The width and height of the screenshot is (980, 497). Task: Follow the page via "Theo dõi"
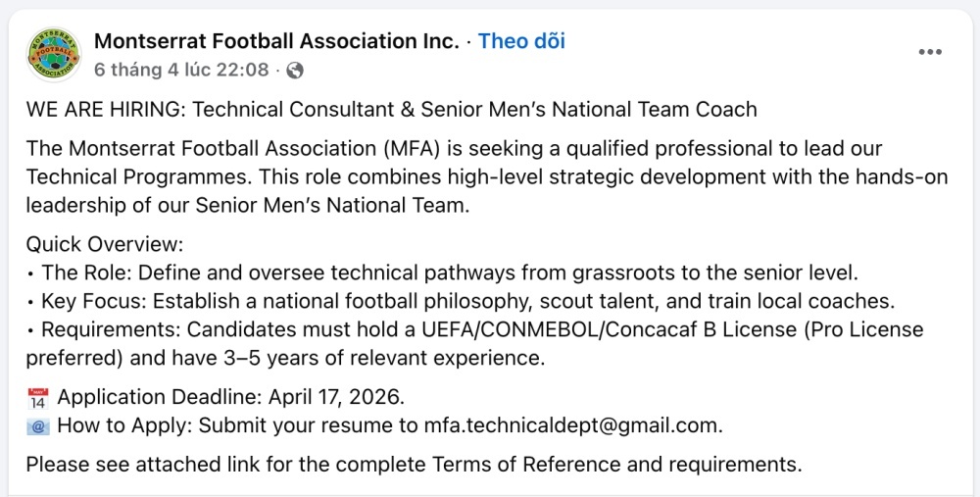tap(521, 41)
